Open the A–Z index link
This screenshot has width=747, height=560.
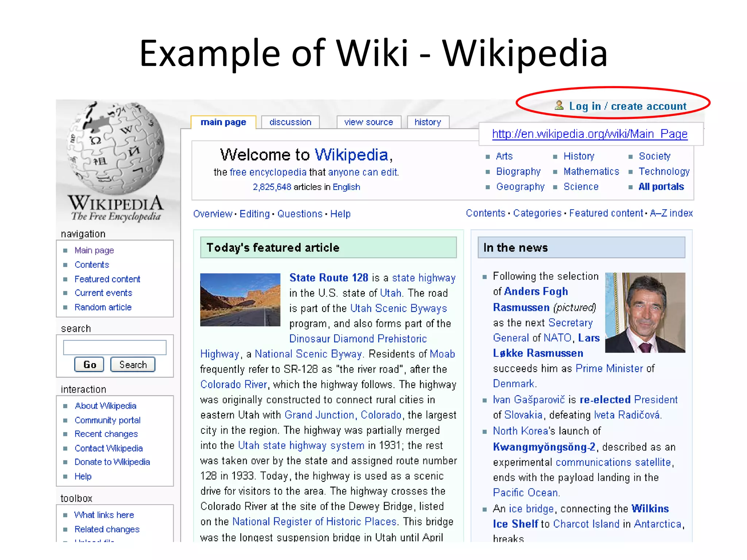(671, 213)
